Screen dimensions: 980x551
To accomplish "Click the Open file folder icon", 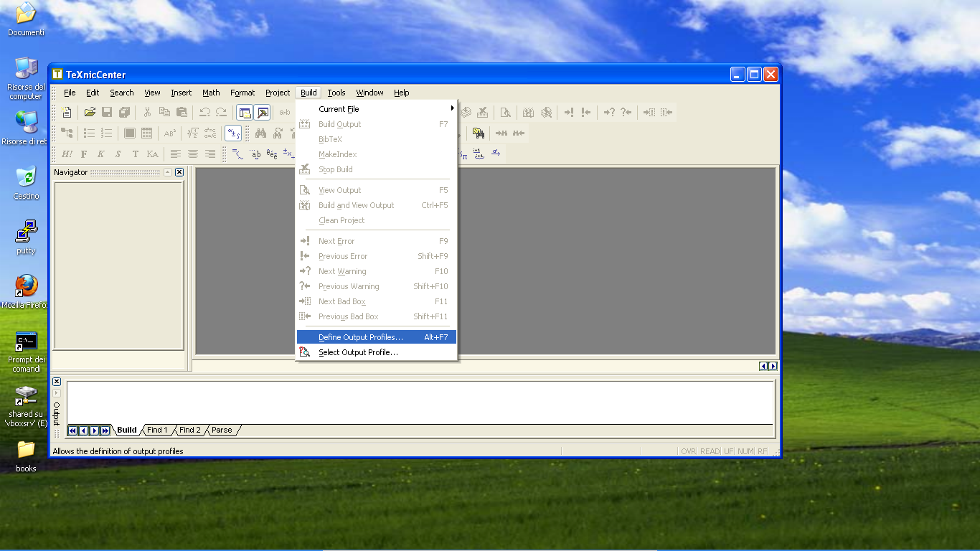I will [90, 112].
